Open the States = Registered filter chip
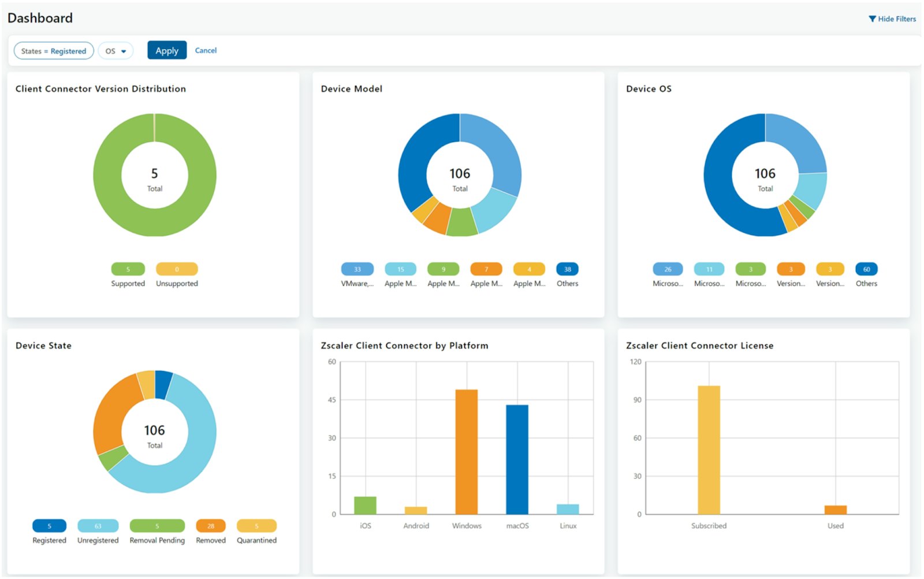This screenshot has width=924, height=579. coord(53,50)
